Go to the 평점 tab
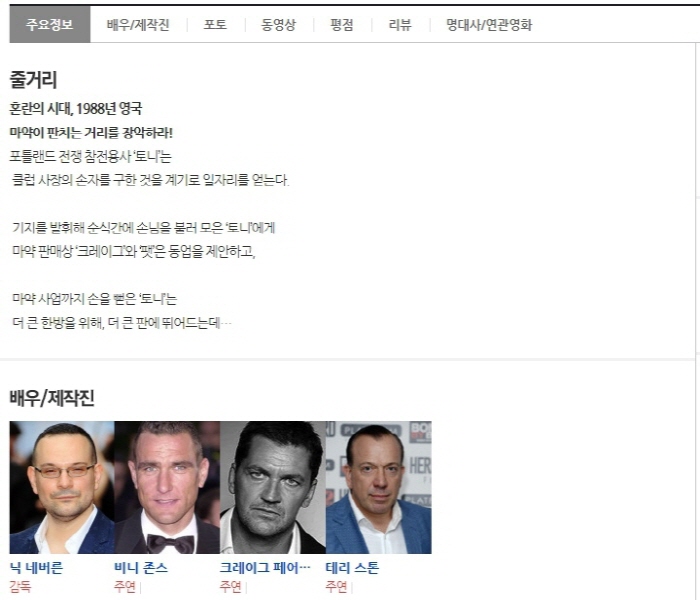Image resolution: width=700 pixels, height=600 pixels. point(342,25)
